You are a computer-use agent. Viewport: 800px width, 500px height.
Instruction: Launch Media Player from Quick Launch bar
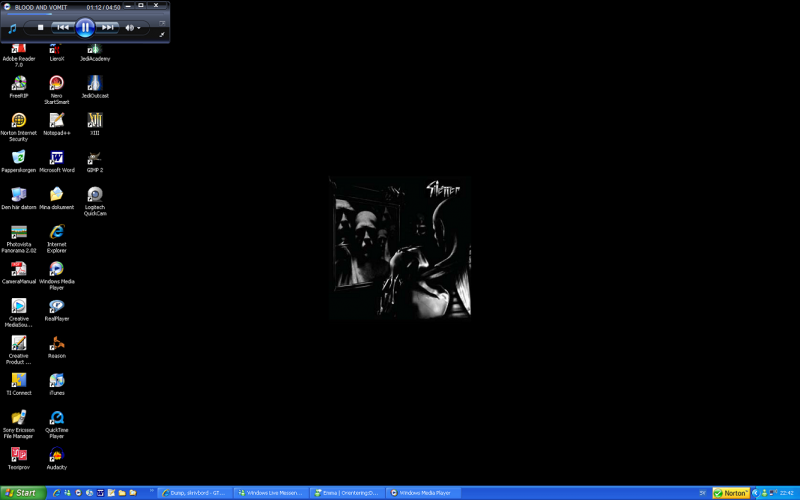click(78, 493)
